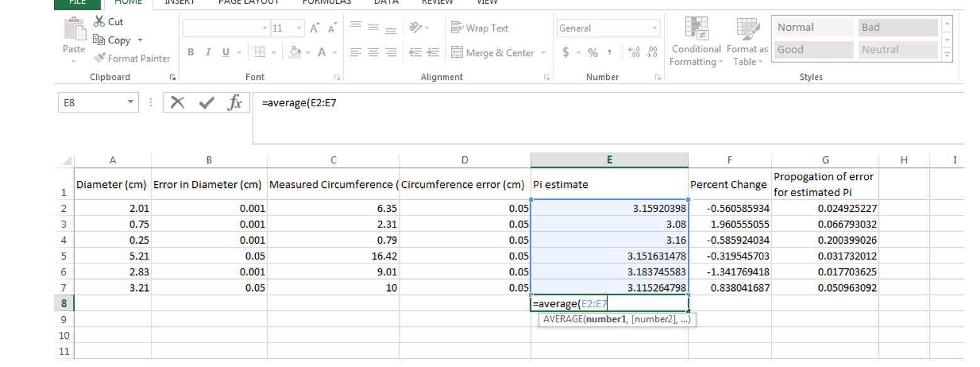Open the font name dropdown

click(264, 28)
